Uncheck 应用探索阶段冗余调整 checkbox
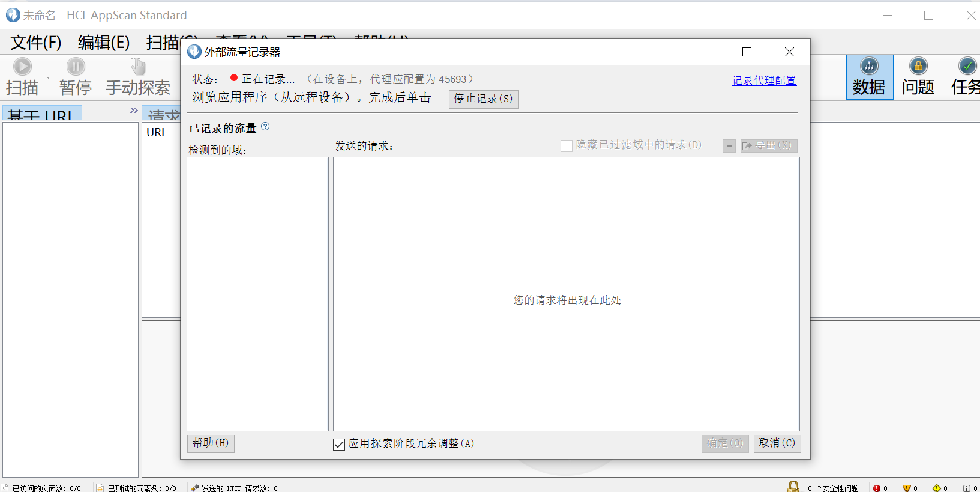The image size is (980, 492). (339, 444)
